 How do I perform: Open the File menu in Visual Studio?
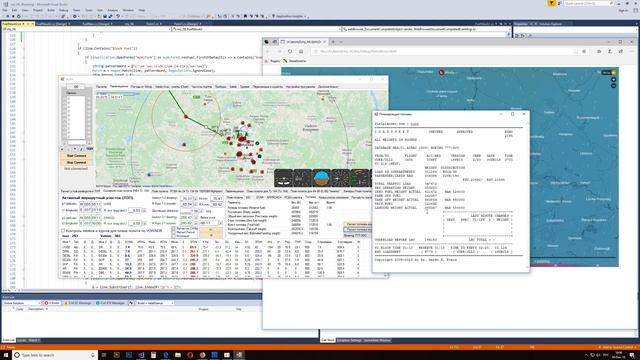5,10
